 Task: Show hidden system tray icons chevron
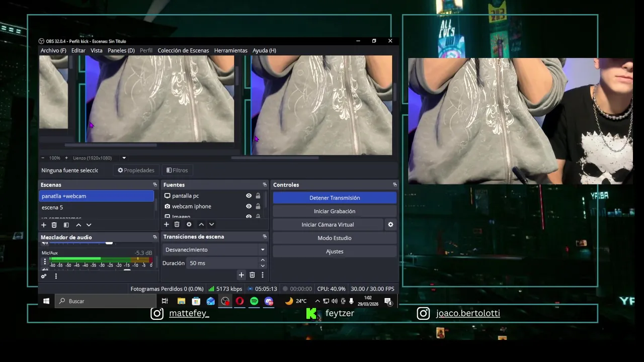click(x=317, y=301)
